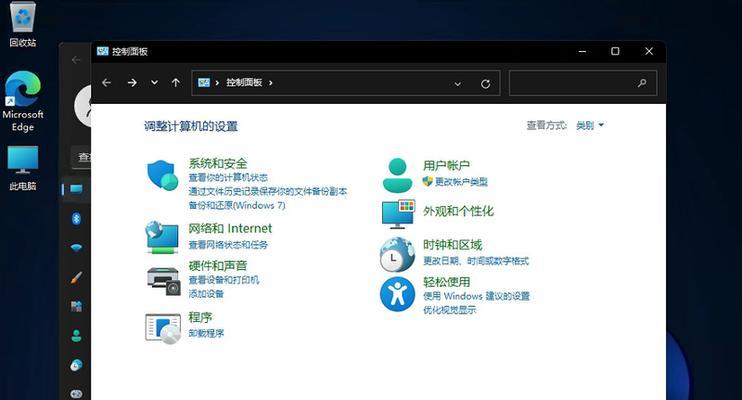Click the 添加设备 link

point(206,294)
